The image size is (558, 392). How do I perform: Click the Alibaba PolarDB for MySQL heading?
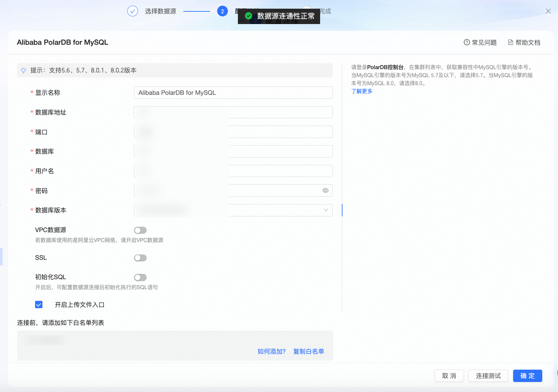pyautogui.click(x=62, y=42)
